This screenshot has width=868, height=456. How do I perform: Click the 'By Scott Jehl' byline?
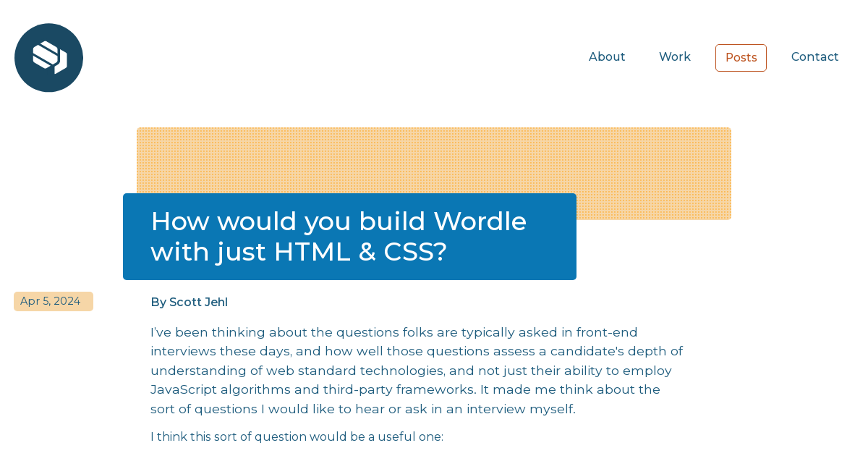point(189,303)
